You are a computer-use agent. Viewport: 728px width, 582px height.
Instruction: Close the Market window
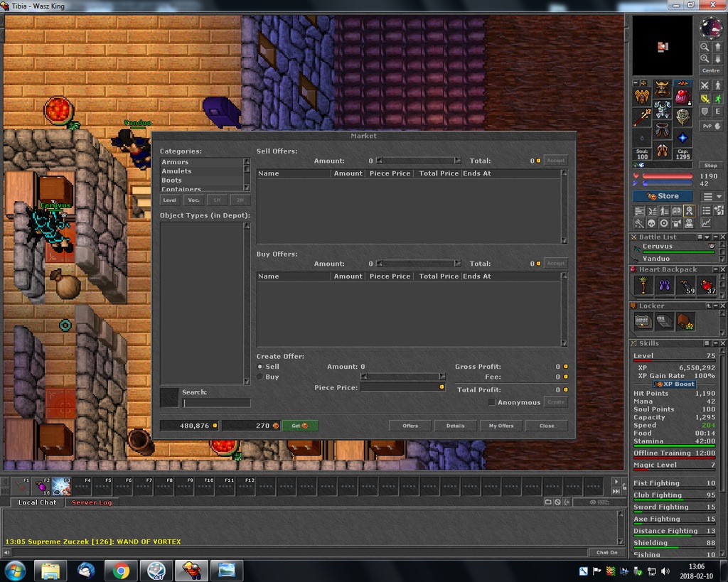pyautogui.click(x=547, y=426)
